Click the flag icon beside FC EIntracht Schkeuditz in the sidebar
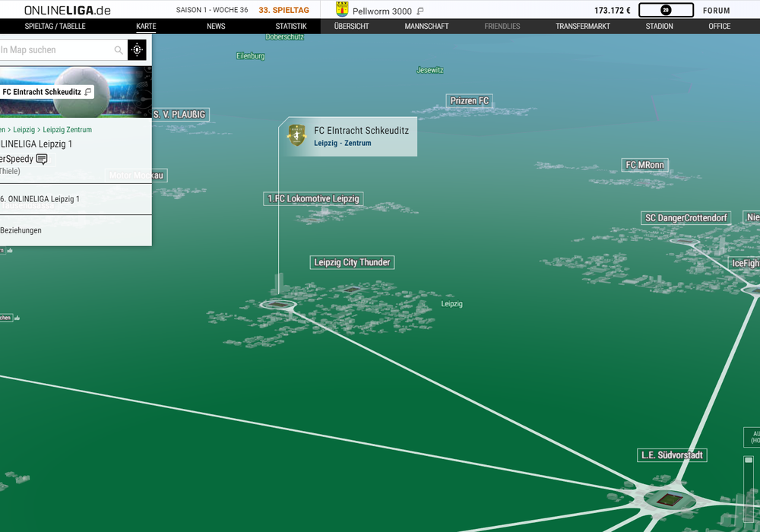This screenshot has height=532, width=760. click(x=87, y=91)
